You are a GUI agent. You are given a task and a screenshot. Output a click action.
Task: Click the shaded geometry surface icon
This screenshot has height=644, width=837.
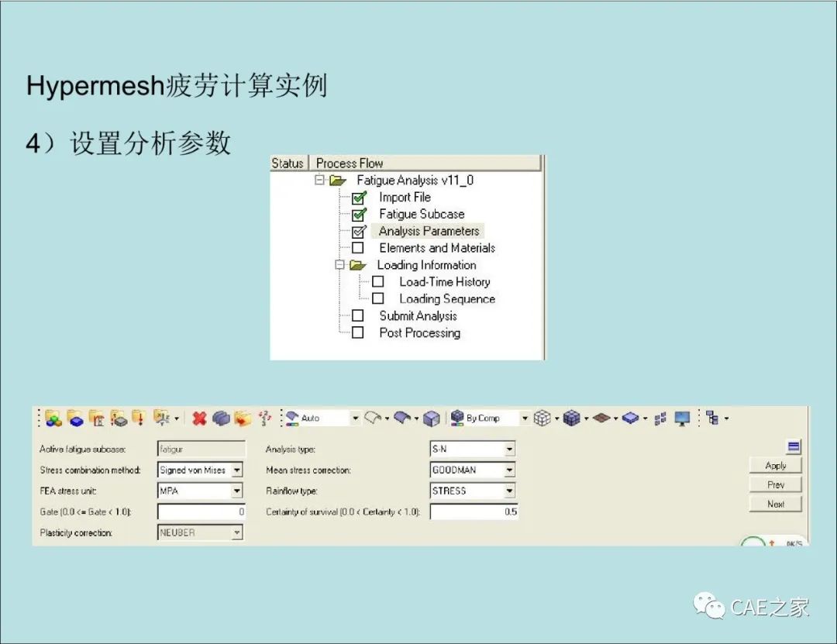(402, 418)
